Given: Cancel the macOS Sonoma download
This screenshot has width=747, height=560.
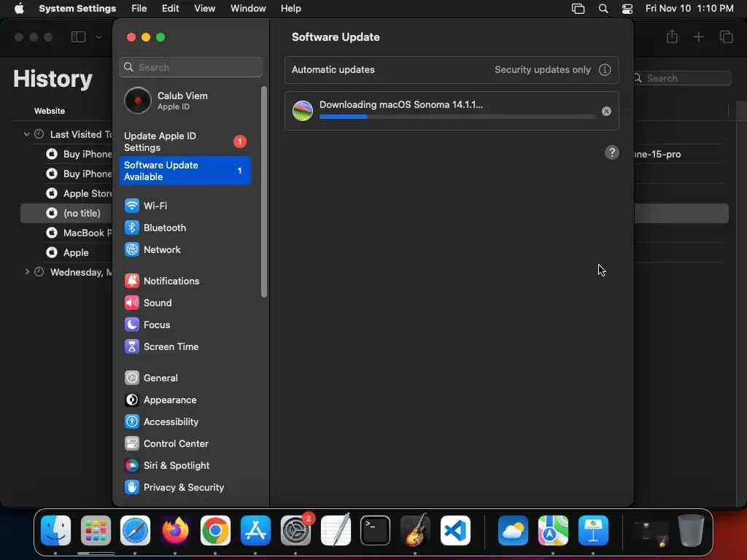Looking at the screenshot, I should click(x=606, y=111).
